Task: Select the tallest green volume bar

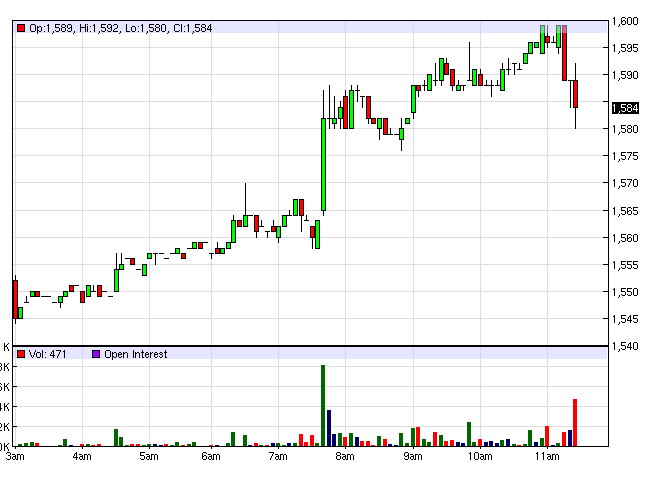Action: (323, 405)
